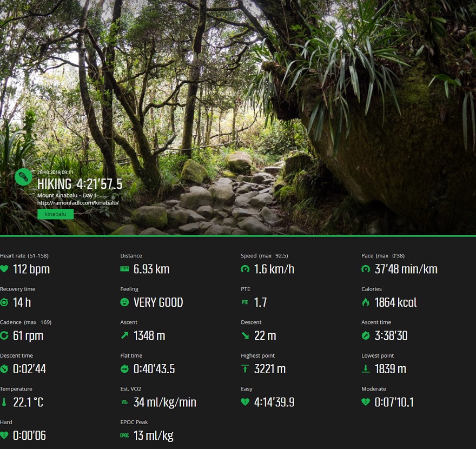Viewport: 476px width, 449px height.
Task: Click the 1839 m lowest point value
Action: 391,369
